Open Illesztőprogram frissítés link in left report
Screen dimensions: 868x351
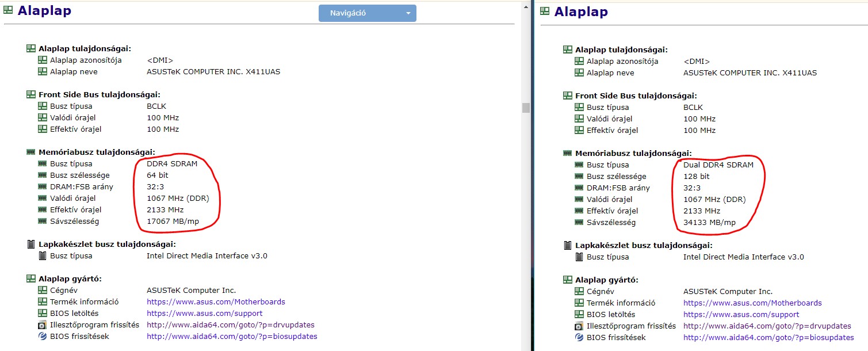(230, 325)
